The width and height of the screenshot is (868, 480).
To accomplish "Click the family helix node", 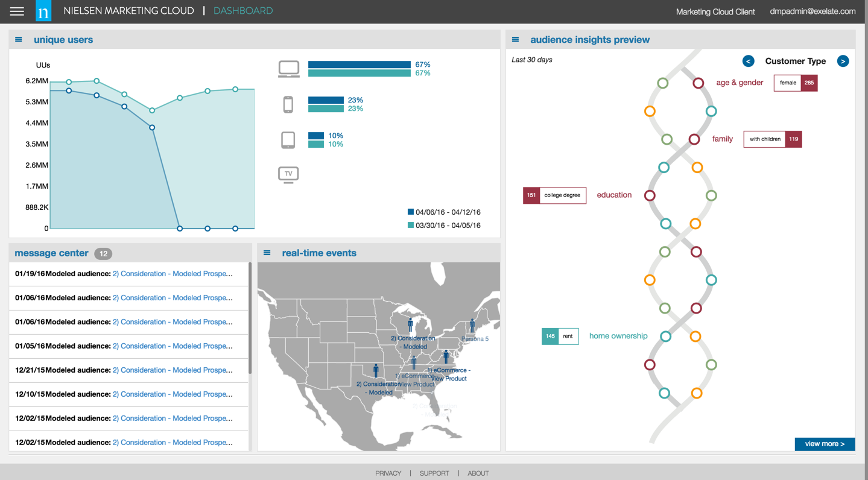I will (694, 139).
